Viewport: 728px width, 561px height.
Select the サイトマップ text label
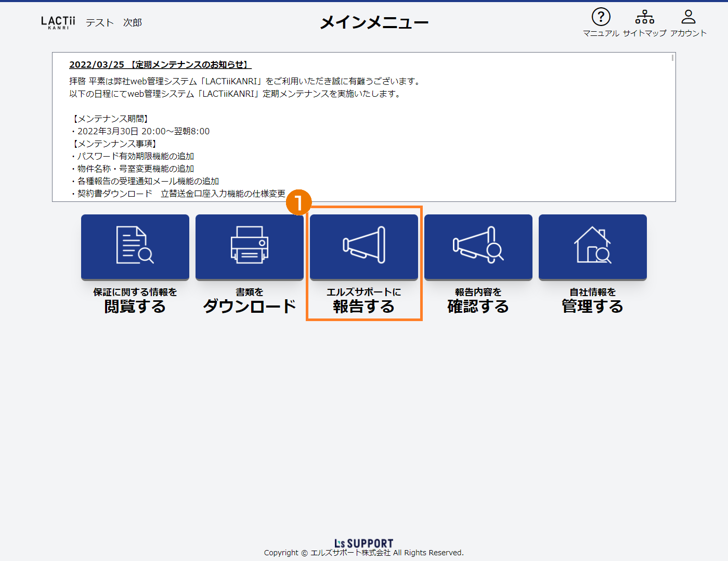pyautogui.click(x=644, y=33)
